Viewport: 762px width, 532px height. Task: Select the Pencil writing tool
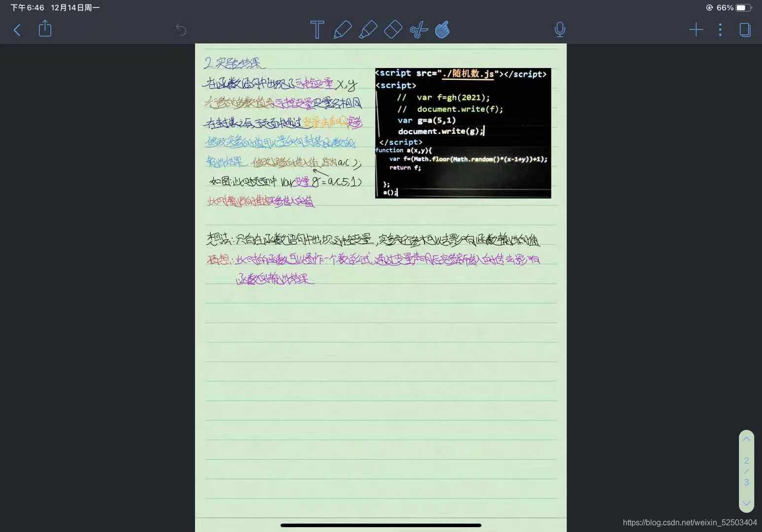[x=343, y=30]
